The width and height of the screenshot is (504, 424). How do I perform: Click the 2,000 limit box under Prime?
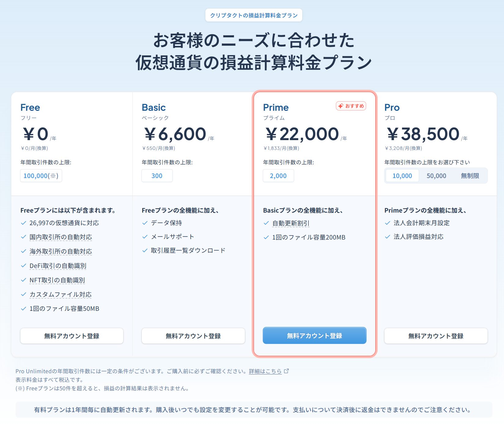[278, 176]
